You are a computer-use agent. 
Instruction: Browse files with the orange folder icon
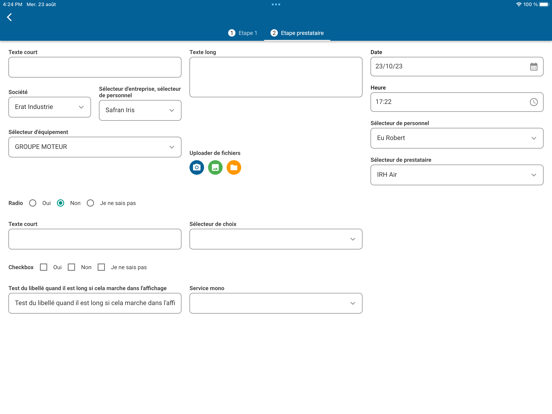pos(234,167)
